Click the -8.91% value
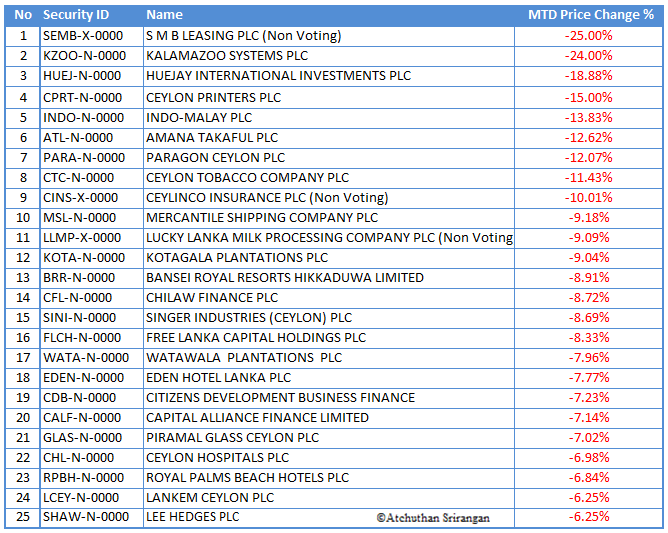 coord(589,278)
